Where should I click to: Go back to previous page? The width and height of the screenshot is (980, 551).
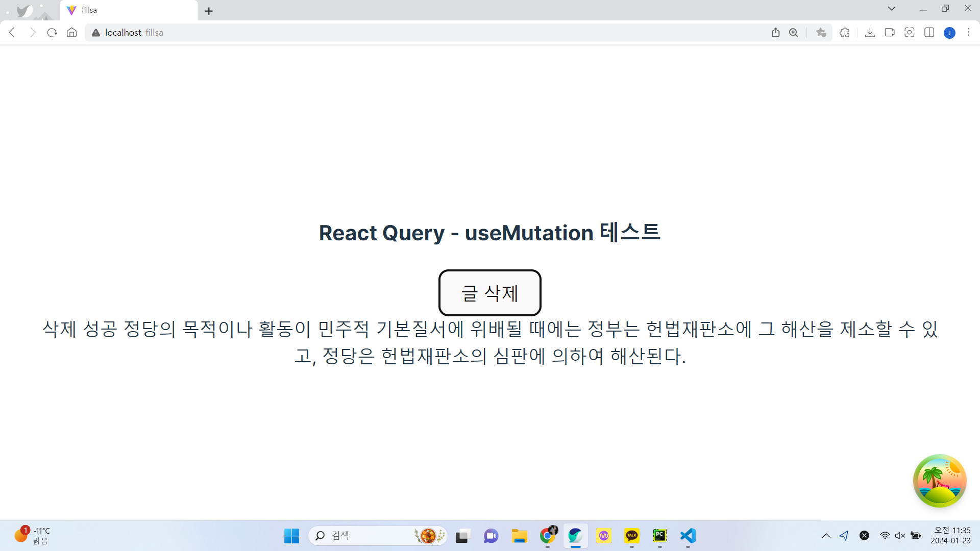[x=12, y=33]
